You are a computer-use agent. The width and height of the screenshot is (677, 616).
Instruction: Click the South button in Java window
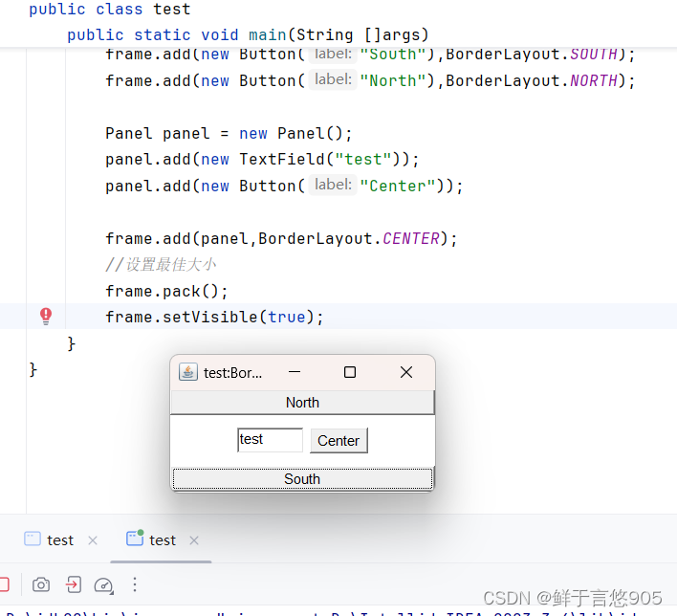point(302,478)
